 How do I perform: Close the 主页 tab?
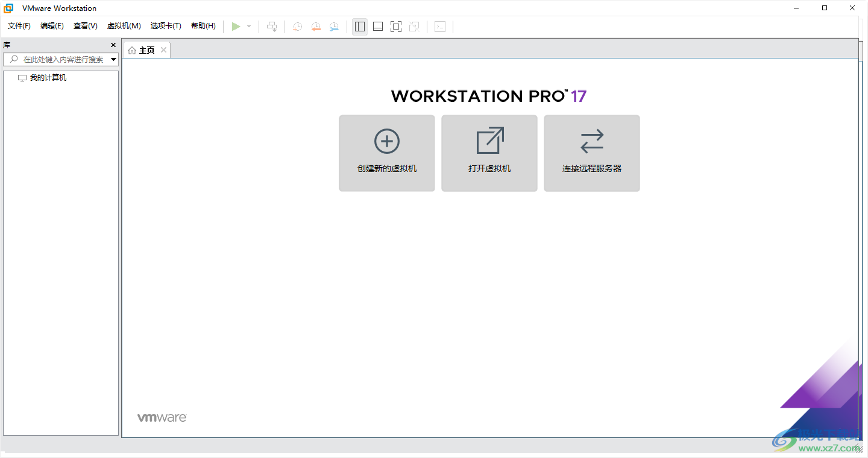(x=163, y=49)
